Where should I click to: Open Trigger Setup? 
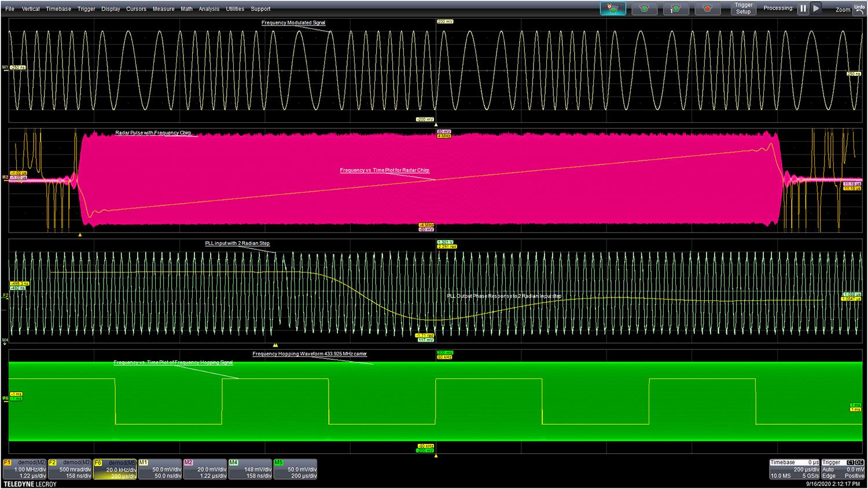point(742,9)
